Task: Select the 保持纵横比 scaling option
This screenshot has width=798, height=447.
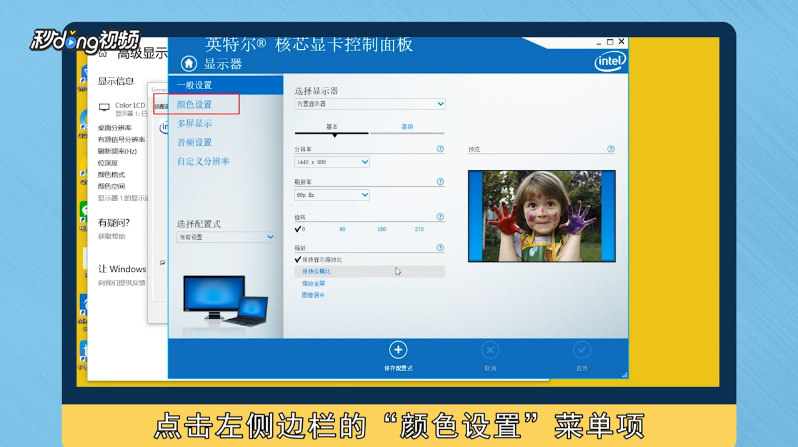Action: click(x=369, y=271)
